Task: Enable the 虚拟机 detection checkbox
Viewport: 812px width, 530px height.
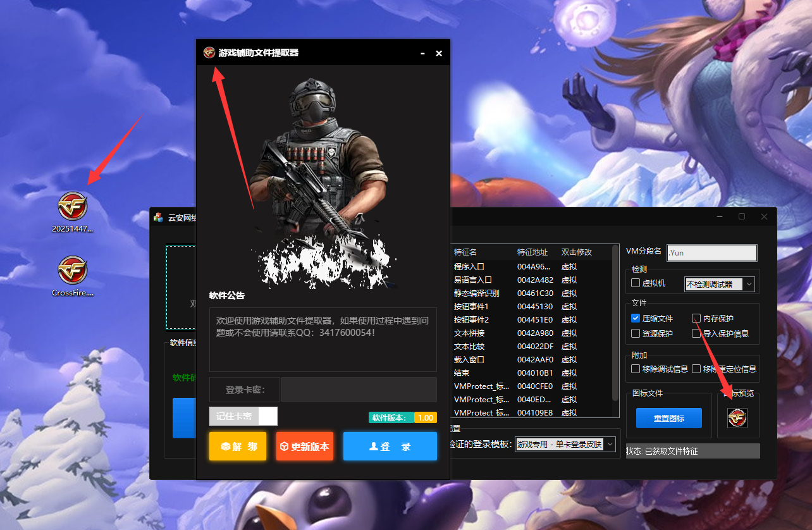Action: point(636,283)
